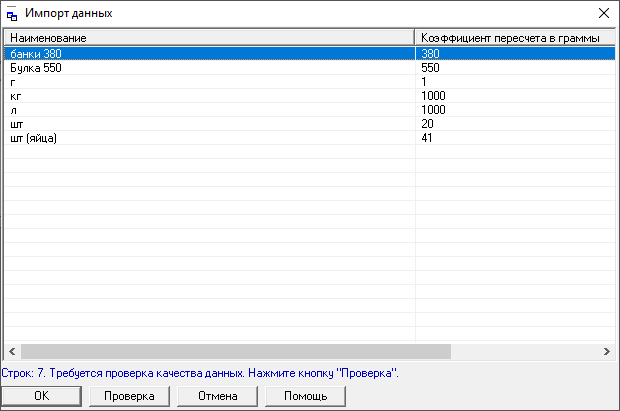Click the horizontal scrollbar thumb
This screenshot has height=411, width=620.
(x=236, y=352)
